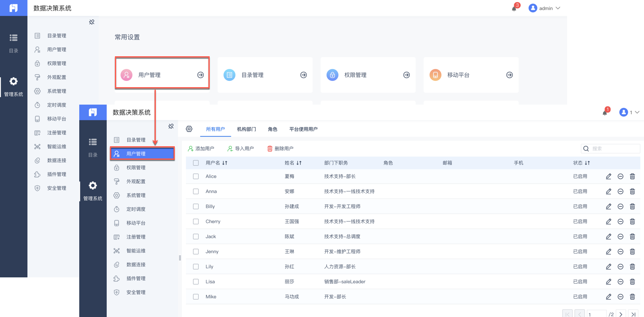
Task: Click the page number input box
Action: [x=597, y=314]
